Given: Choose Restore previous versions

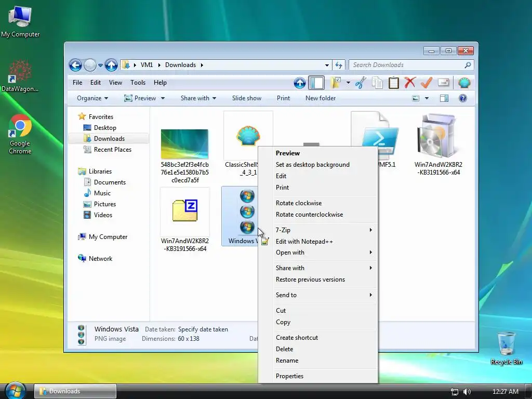Looking at the screenshot, I should click(x=310, y=280).
